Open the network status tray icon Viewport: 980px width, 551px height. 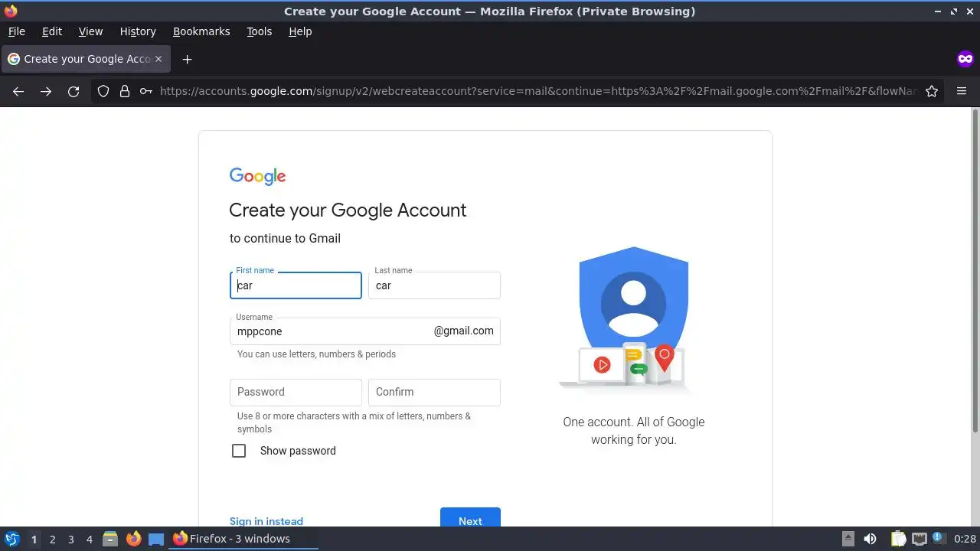point(919,539)
